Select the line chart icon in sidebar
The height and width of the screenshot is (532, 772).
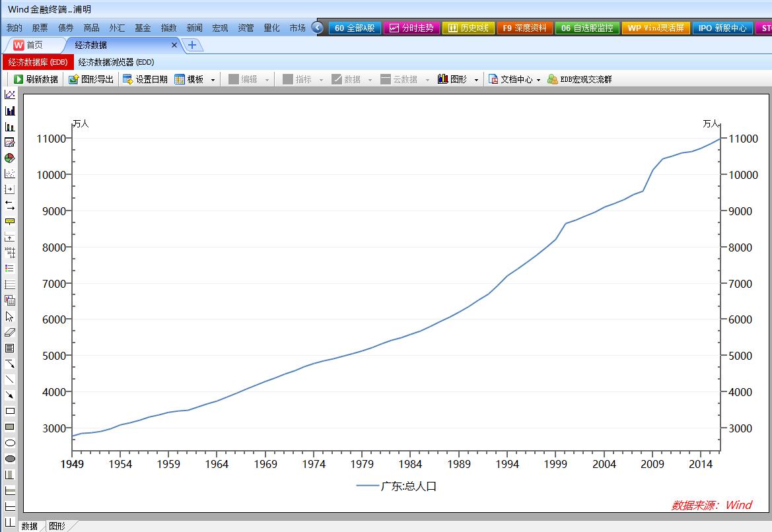click(x=10, y=95)
